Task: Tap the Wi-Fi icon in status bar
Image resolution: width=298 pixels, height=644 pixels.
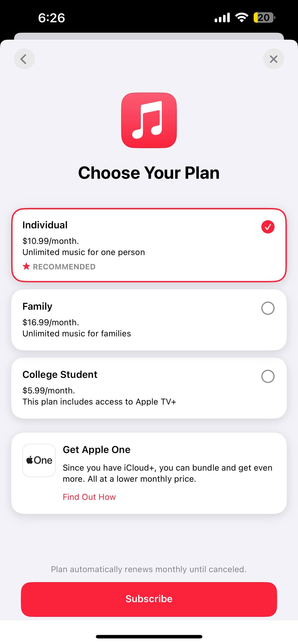Action: tap(241, 17)
